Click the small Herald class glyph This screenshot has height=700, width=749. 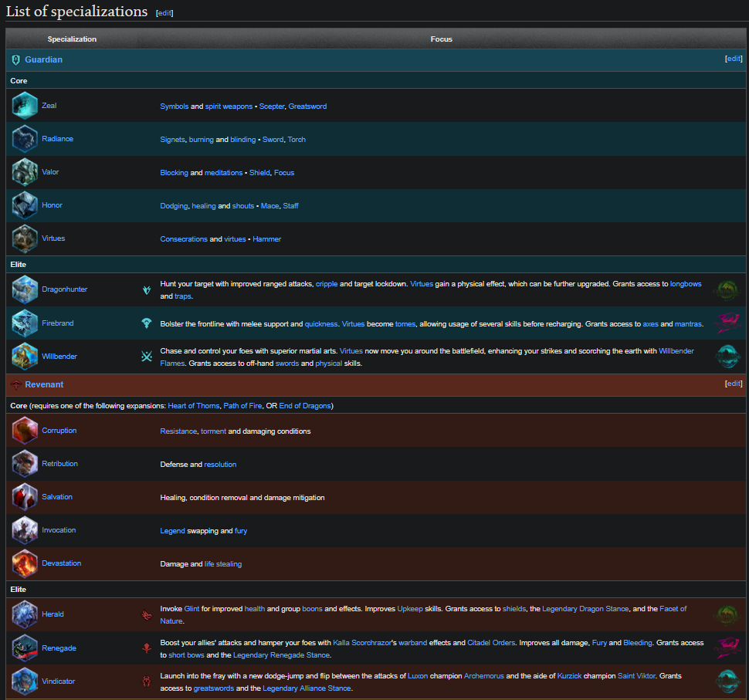(147, 614)
